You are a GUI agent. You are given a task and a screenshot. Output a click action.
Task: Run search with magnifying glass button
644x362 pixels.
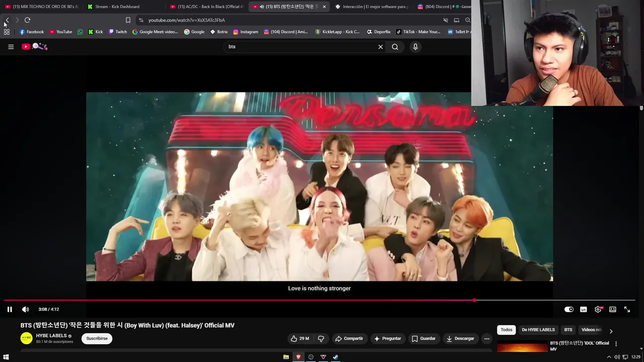point(395,47)
